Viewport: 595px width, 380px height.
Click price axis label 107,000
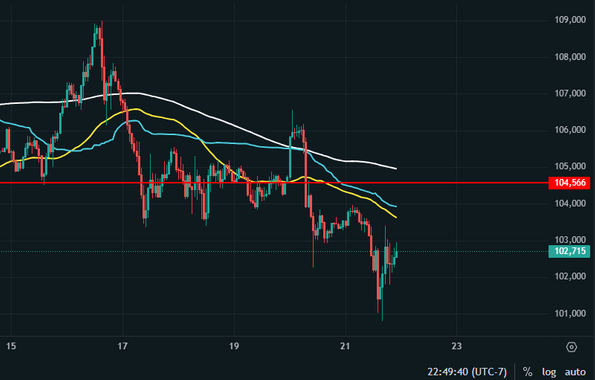click(570, 93)
